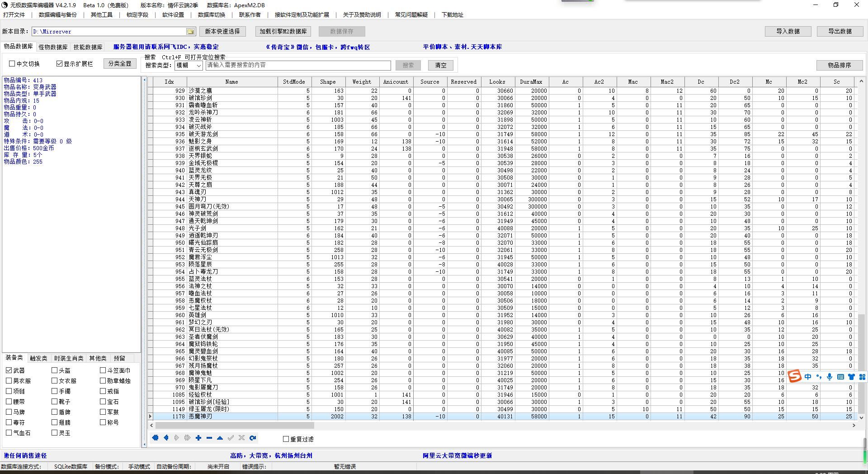The image size is (868, 474).
Task: Click next record arrow in navigator
Action: pyautogui.click(x=177, y=438)
